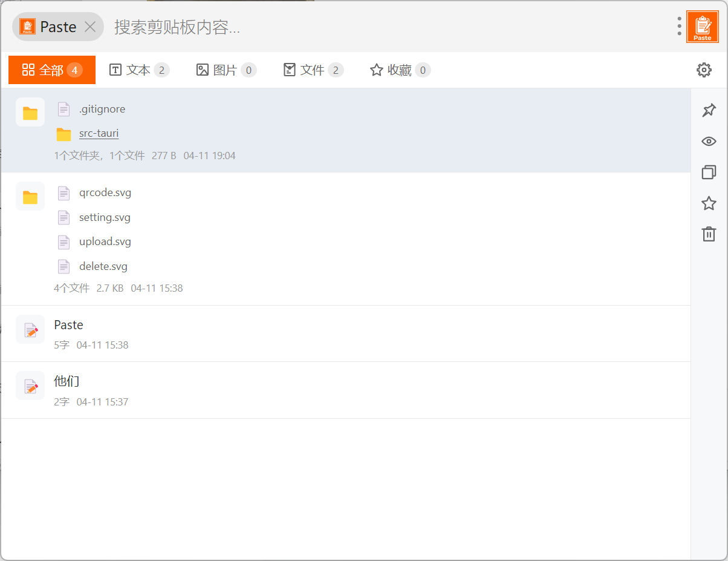Preview the selected item with eye icon
This screenshot has height=561, width=728.
click(x=709, y=142)
